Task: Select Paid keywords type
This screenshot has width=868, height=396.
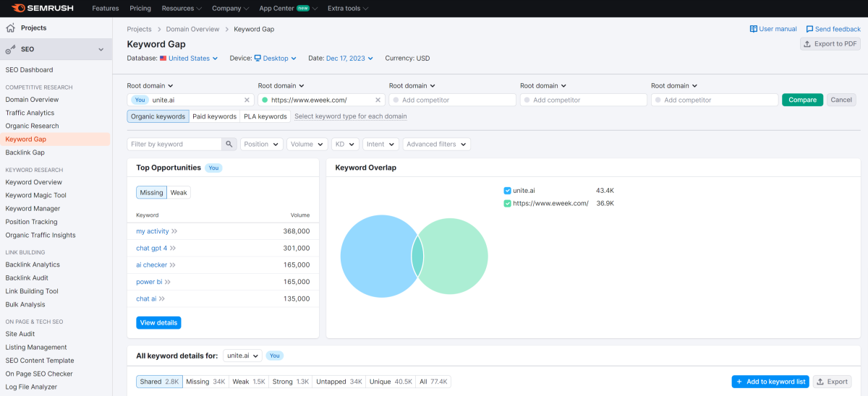Action: coord(214,116)
